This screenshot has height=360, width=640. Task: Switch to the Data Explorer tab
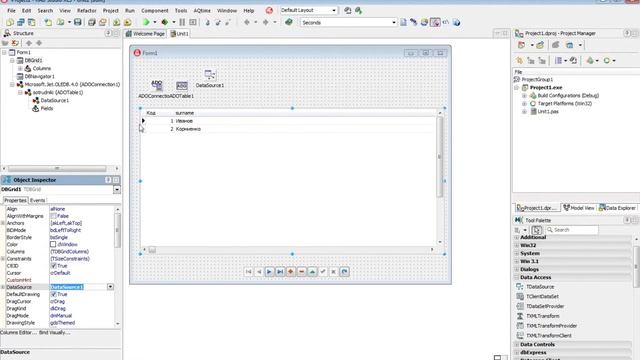(x=617, y=208)
